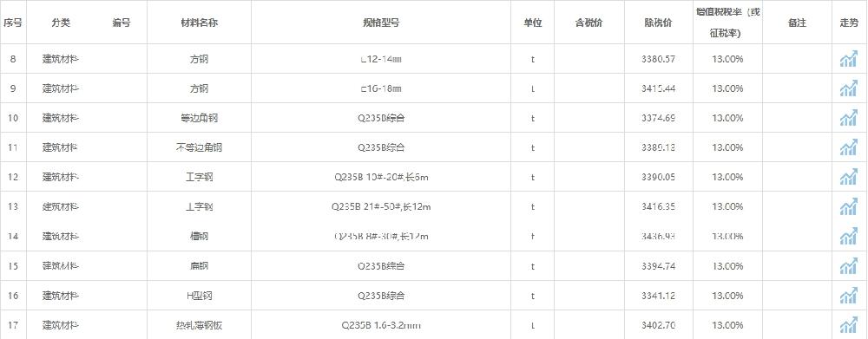Select price cell 3380.57

(658, 59)
